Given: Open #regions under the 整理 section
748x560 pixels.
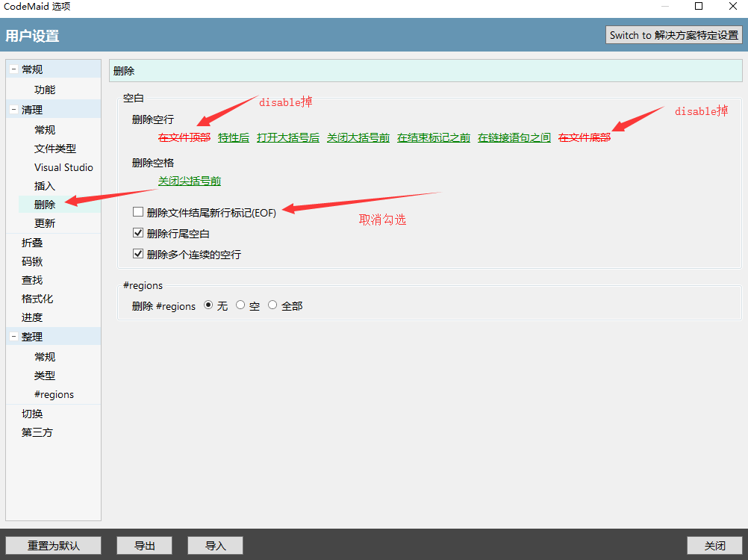Looking at the screenshot, I should 54,394.
